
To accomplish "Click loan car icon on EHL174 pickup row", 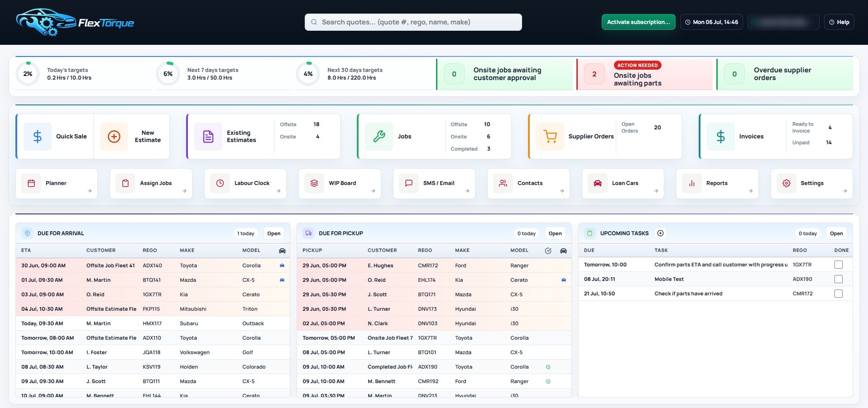I will click(564, 280).
